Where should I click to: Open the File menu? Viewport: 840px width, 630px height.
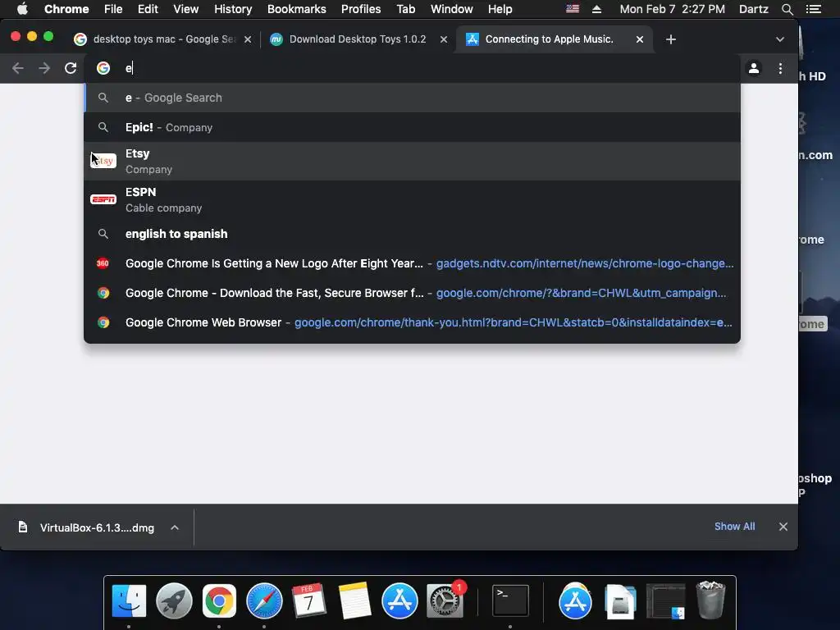click(x=113, y=9)
